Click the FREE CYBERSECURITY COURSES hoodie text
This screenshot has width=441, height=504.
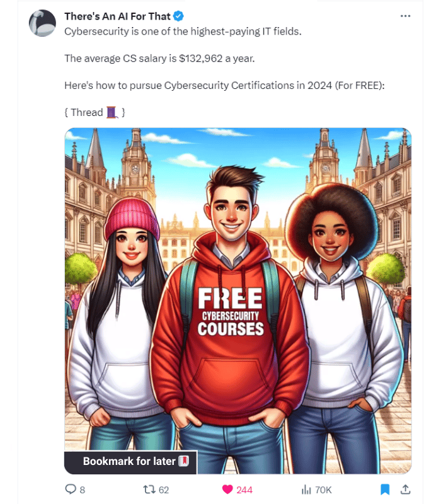231,312
